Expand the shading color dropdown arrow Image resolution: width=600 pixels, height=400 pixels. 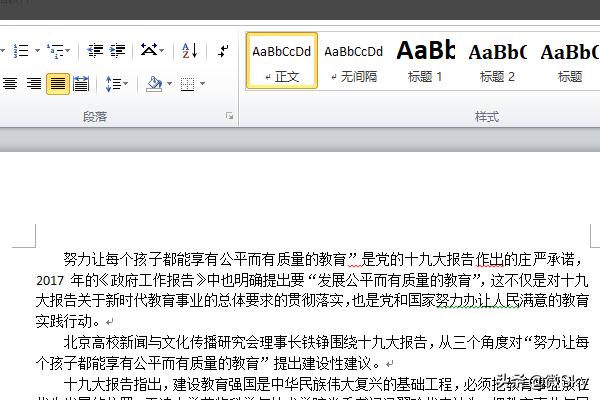[x=169, y=83]
